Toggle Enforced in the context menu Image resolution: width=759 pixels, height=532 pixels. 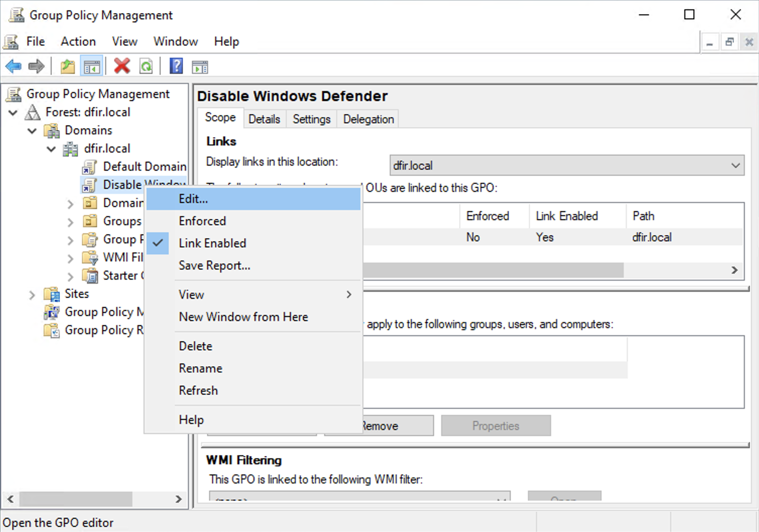coord(202,221)
